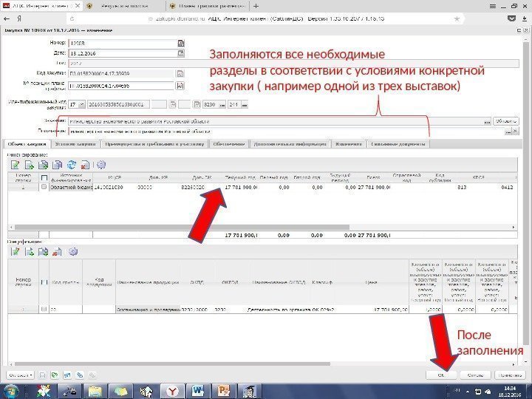Open the Связанные документы tab
The image size is (532, 399).
(x=398, y=144)
